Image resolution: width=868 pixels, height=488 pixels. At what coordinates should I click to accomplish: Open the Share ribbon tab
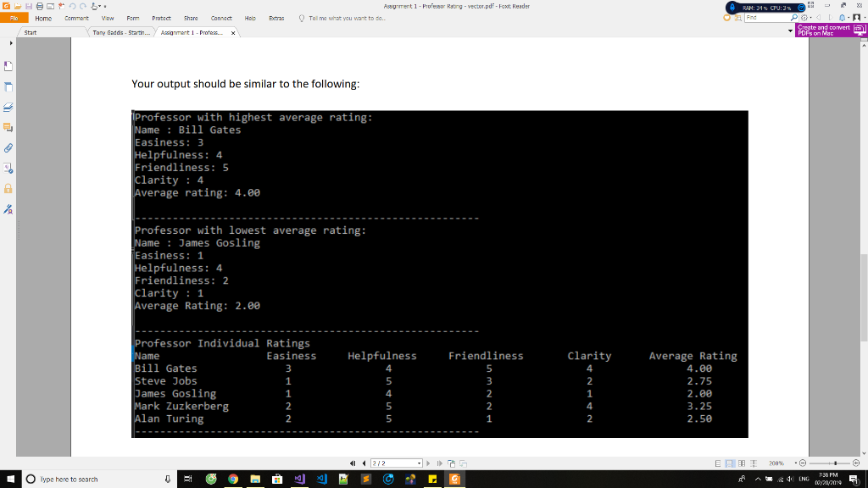tap(191, 19)
